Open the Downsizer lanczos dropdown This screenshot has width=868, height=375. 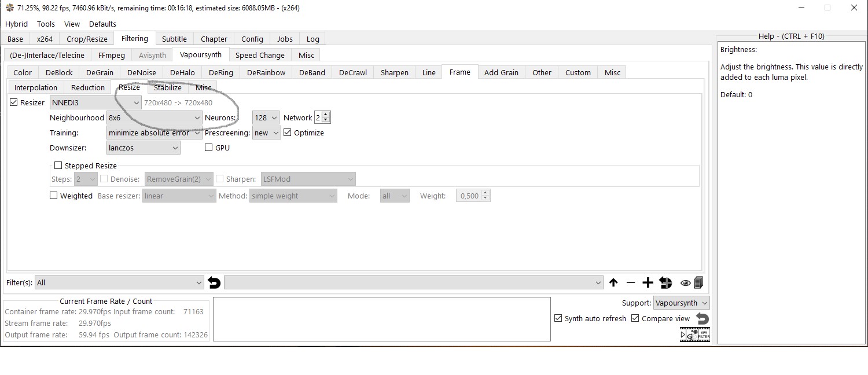pos(144,148)
